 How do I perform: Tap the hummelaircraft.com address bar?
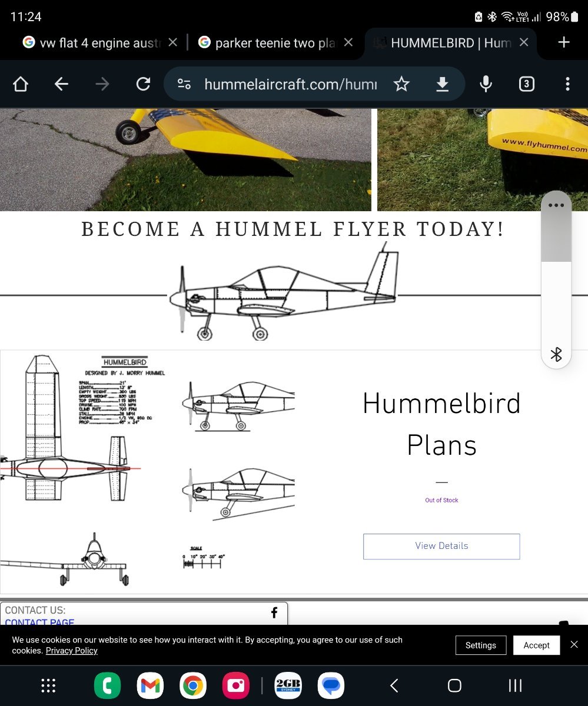pos(291,84)
